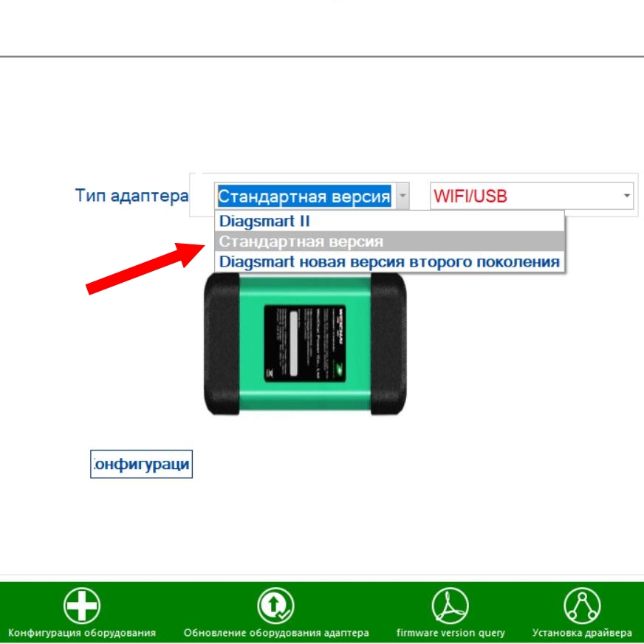Click the adapter update arrow icon
This screenshot has width=644, height=644.
(x=275, y=606)
